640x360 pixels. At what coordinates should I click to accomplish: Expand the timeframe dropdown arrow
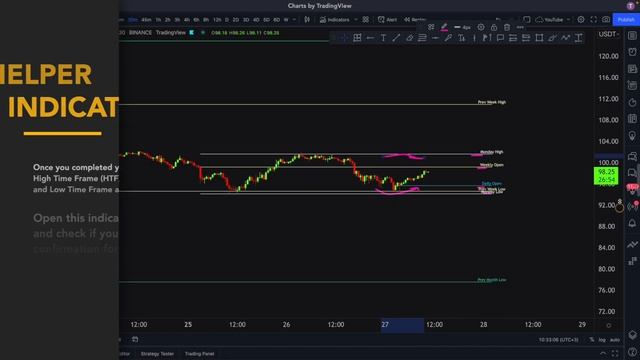pos(294,20)
